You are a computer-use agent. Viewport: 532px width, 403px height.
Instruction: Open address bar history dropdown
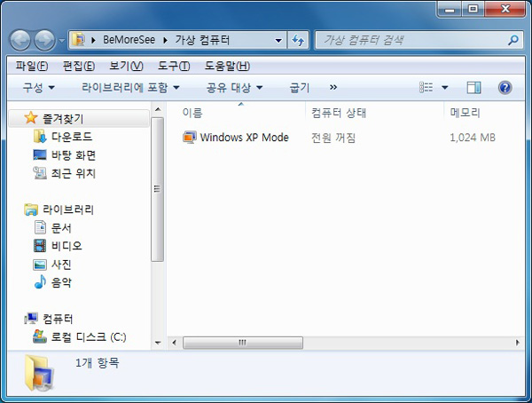tap(278, 41)
